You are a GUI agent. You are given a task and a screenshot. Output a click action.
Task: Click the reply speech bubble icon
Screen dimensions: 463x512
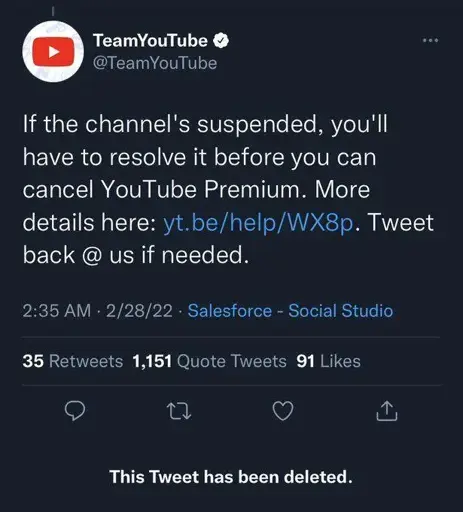coord(75,411)
